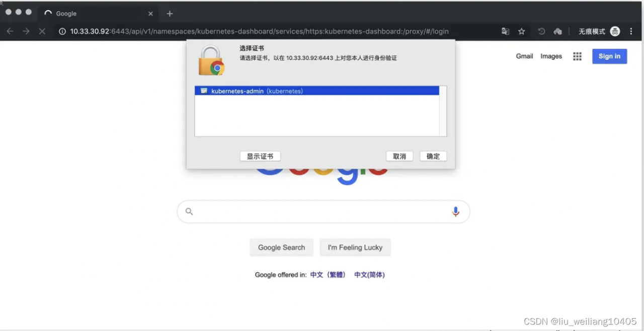The image size is (644, 331).
Task: Click the Google search input field
Action: (x=324, y=212)
